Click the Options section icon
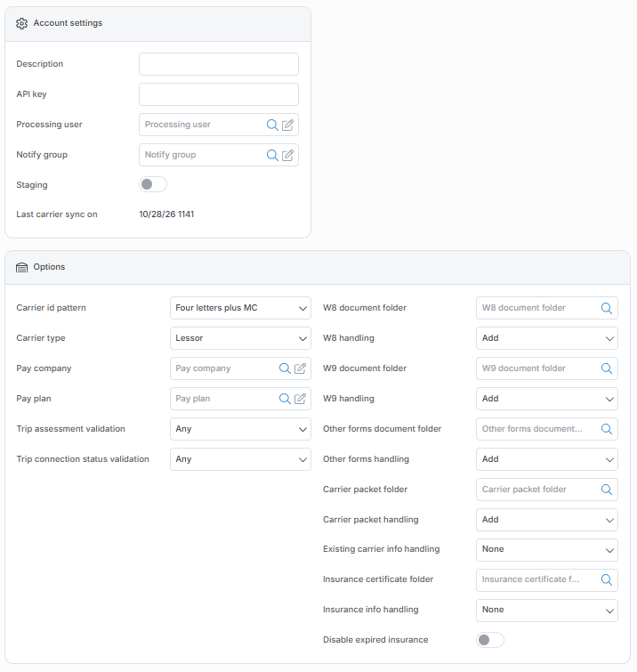This screenshot has width=637, height=672. 21,267
